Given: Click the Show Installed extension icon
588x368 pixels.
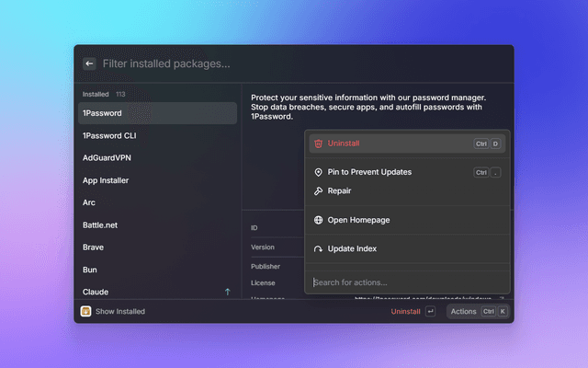Looking at the screenshot, I should (x=85, y=311).
